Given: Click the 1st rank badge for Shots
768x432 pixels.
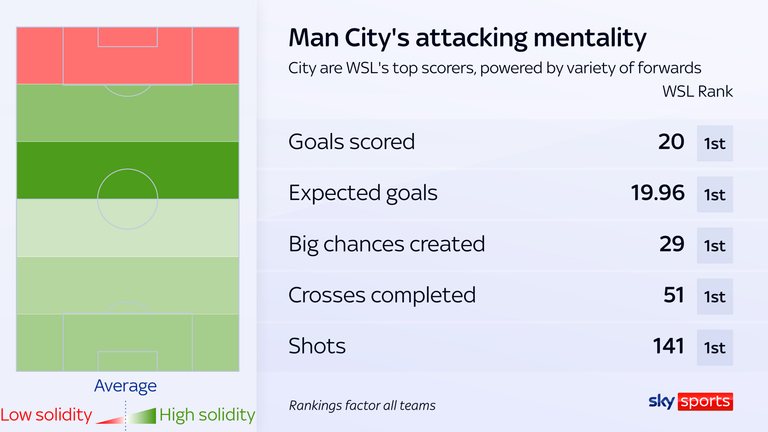Looking at the screenshot, I should [x=715, y=347].
